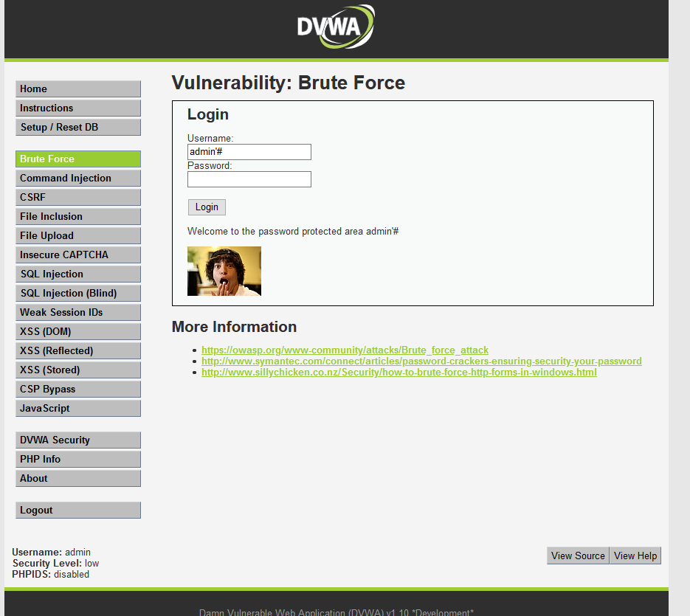
Task: Open the OWASP Brute force attack link
Action: coord(345,350)
